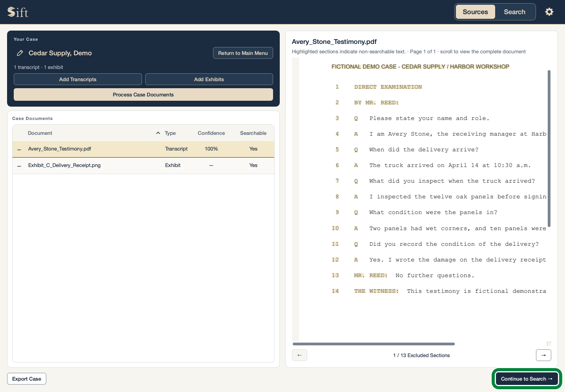Remove Avery_Stone_Testimony.pdf using its minus icon

[19, 149]
